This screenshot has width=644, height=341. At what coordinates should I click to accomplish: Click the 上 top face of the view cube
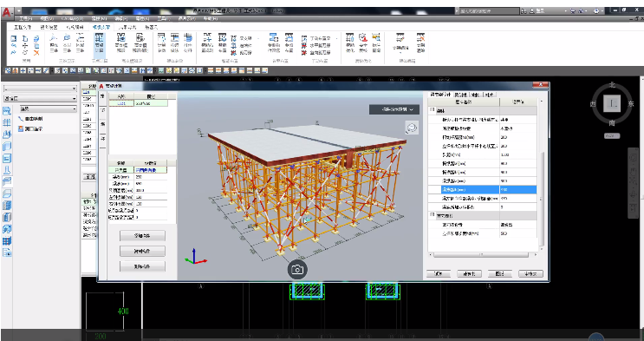pos(612,103)
